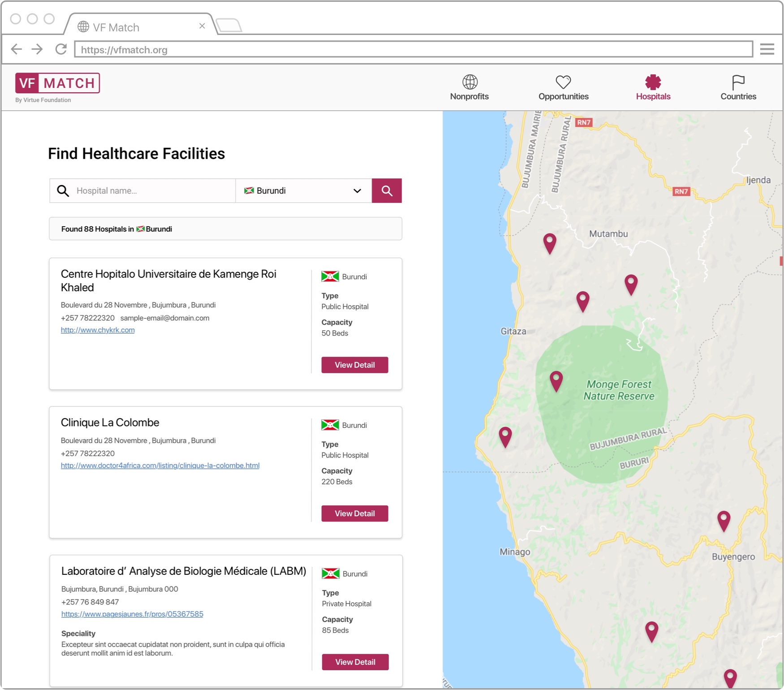The width and height of the screenshot is (784, 690).
Task: Click the VF Match logo
Action: click(57, 83)
